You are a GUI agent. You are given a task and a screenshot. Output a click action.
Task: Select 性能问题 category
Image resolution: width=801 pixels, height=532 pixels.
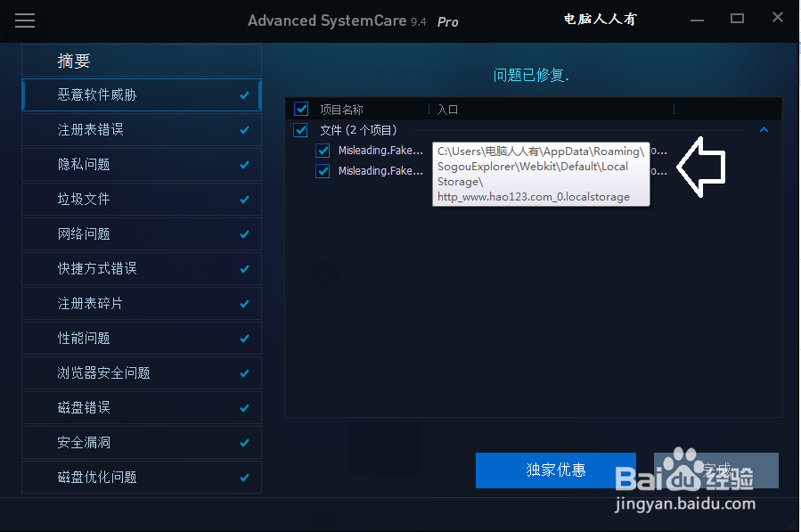142,339
